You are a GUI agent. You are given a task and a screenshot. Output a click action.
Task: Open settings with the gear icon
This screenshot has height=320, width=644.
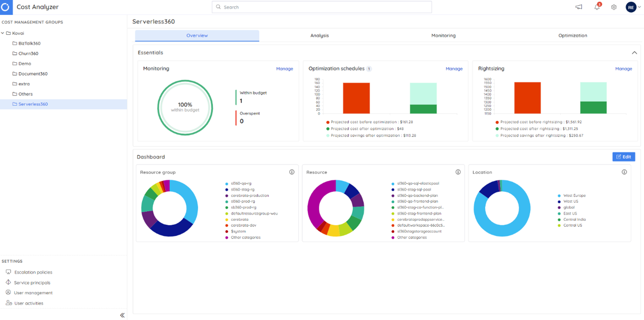613,7
